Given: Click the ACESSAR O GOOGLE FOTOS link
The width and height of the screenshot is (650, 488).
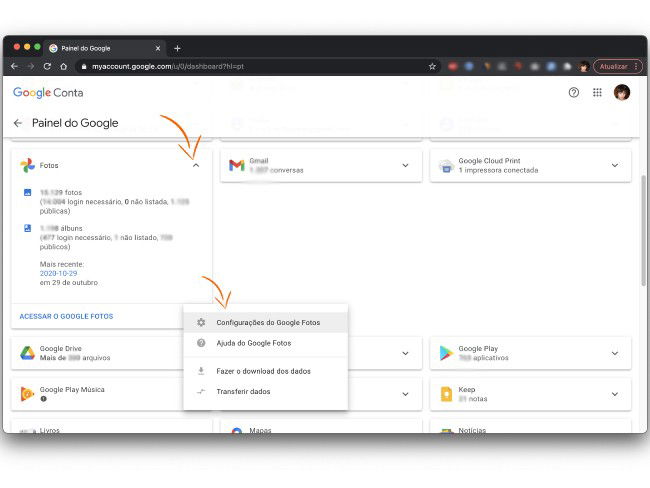Looking at the screenshot, I should tap(66, 316).
